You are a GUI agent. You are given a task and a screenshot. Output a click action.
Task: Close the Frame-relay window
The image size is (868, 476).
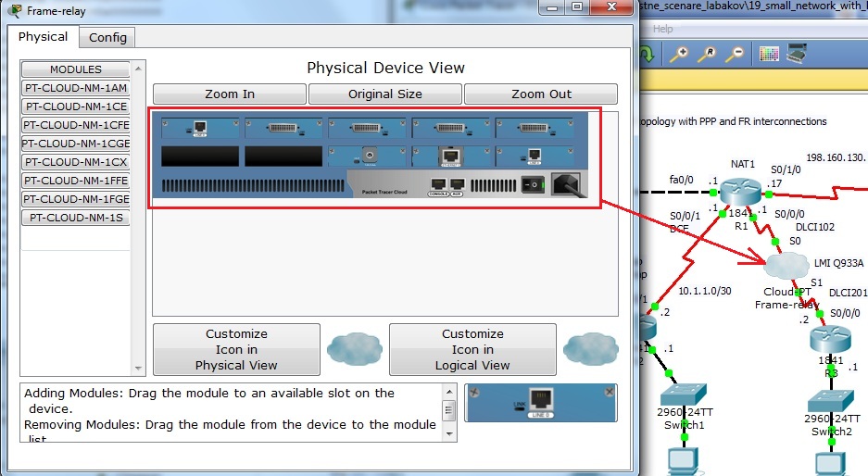point(611,7)
